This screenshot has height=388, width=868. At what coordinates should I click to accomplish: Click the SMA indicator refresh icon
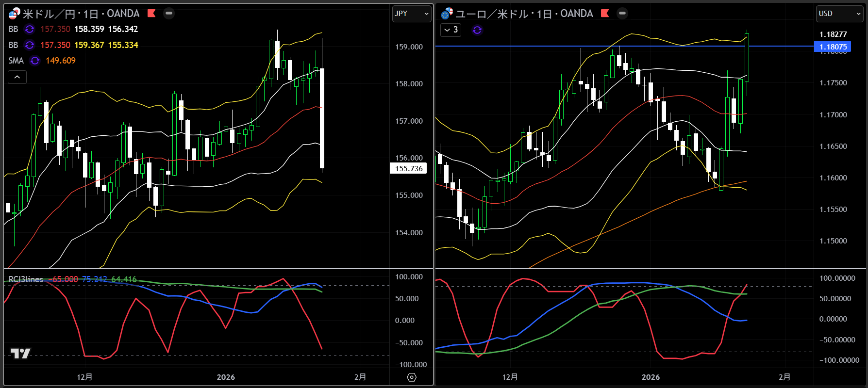pyautogui.click(x=35, y=61)
